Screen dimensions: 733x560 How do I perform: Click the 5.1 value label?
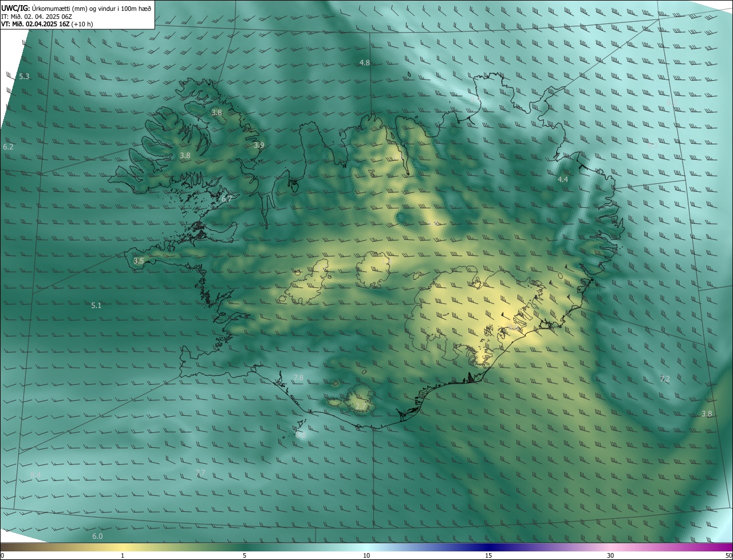[x=96, y=305]
